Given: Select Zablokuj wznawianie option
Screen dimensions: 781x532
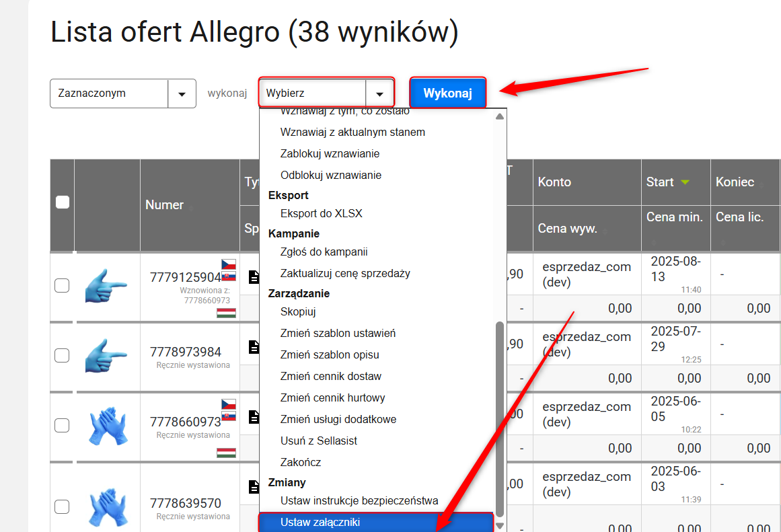Looking at the screenshot, I should point(330,154).
